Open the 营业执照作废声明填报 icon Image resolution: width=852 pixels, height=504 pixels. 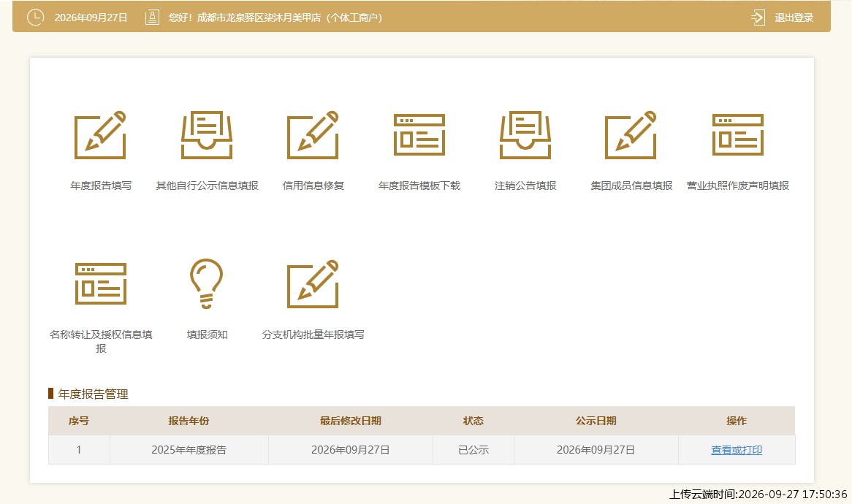click(738, 134)
